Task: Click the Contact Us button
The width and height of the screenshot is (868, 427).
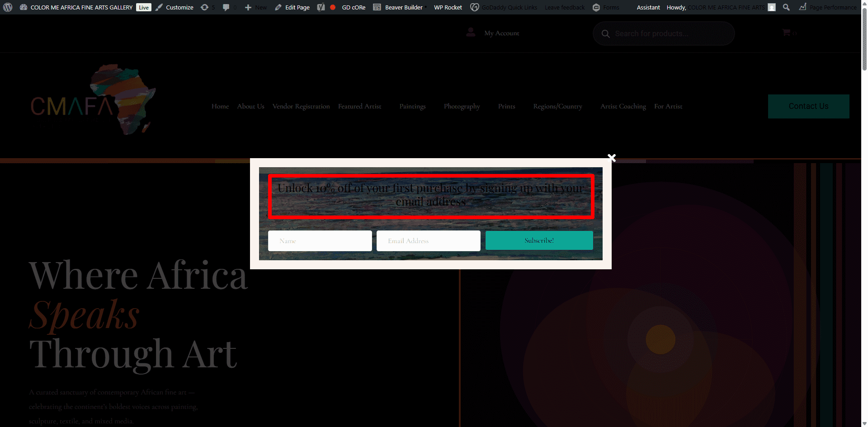Action: tap(808, 106)
